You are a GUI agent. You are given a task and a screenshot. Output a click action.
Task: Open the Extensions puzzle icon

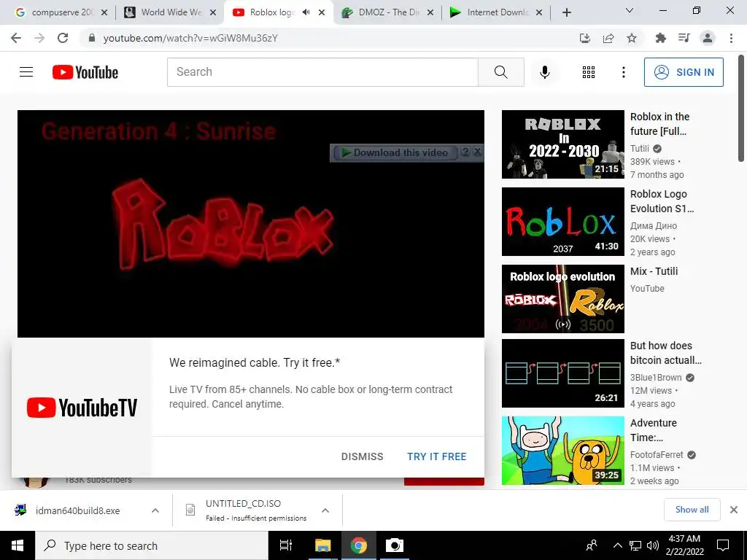(660, 38)
